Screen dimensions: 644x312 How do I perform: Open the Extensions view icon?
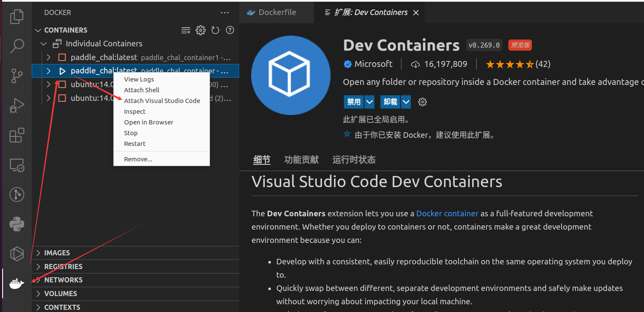[x=17, y=135]
